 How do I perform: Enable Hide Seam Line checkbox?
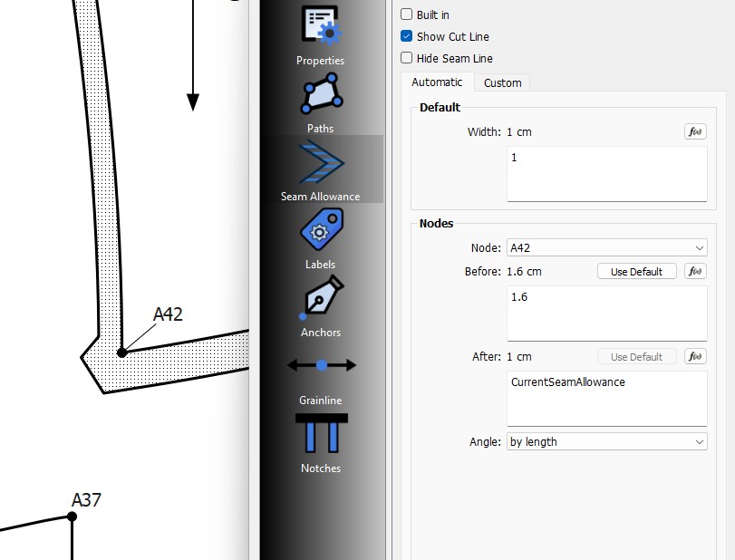tap(407, 58)
